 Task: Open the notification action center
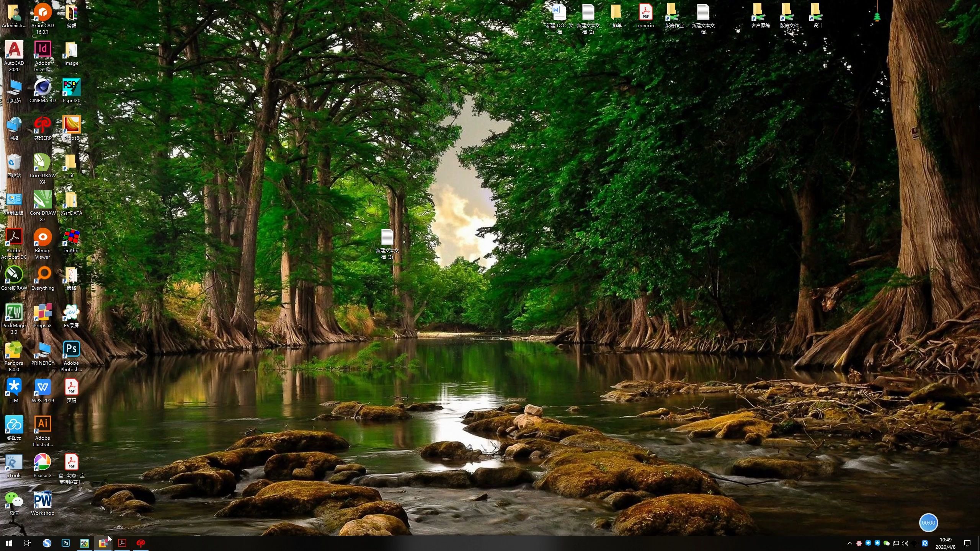pyautogui.click(x=967, y=543)
